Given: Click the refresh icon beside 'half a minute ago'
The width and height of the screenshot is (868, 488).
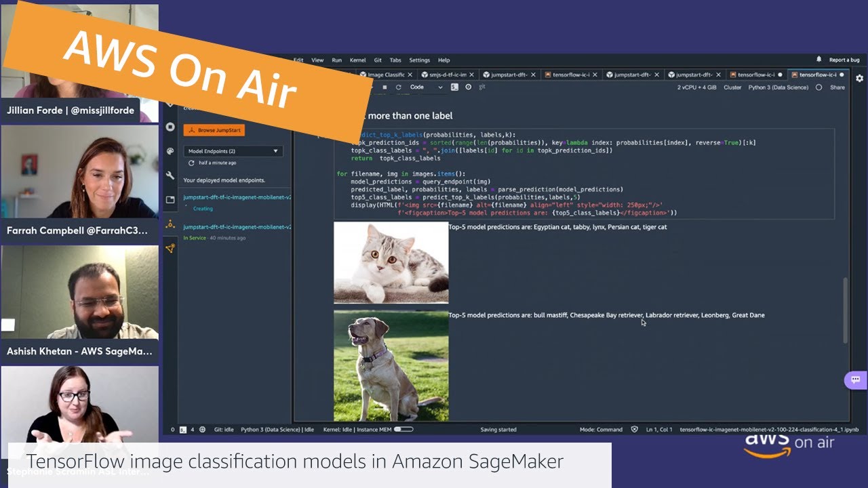Looking at the screenshot, I should [191, 163].
